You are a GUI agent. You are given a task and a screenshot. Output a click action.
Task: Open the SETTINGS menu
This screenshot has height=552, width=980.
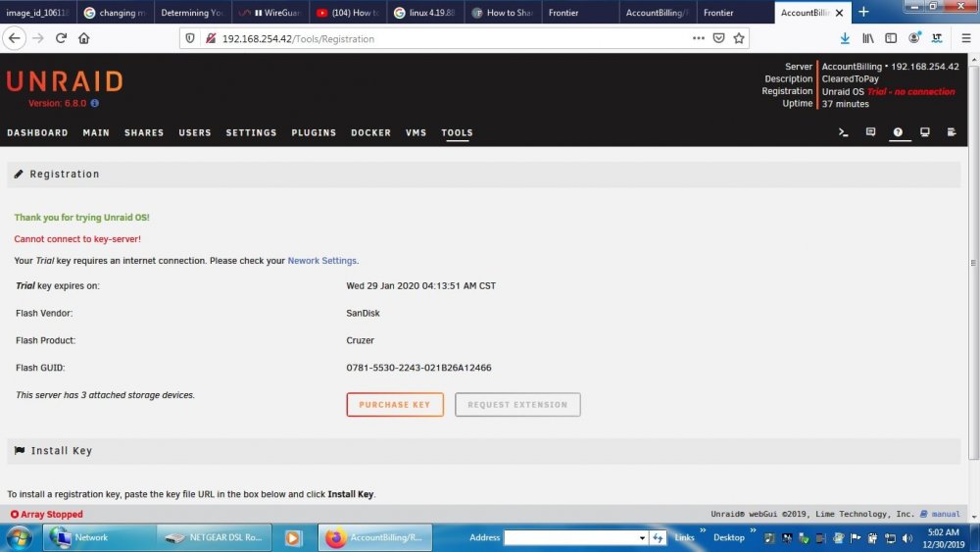[251, 132]
